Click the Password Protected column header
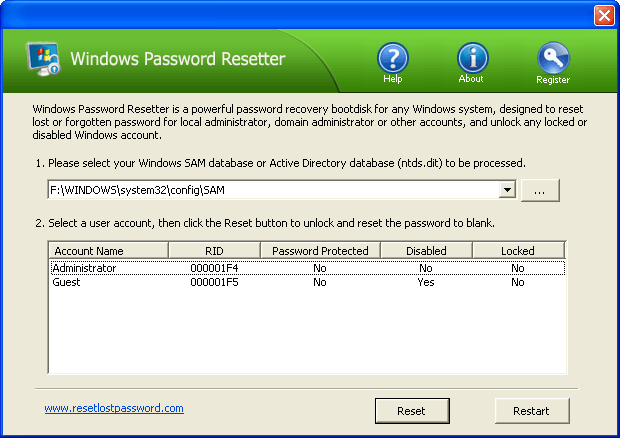 320,251
